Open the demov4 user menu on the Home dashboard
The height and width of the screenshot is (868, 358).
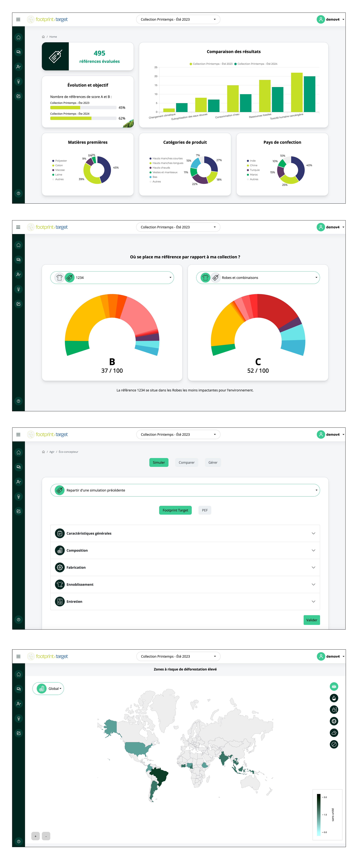click(x=331, y=20)
